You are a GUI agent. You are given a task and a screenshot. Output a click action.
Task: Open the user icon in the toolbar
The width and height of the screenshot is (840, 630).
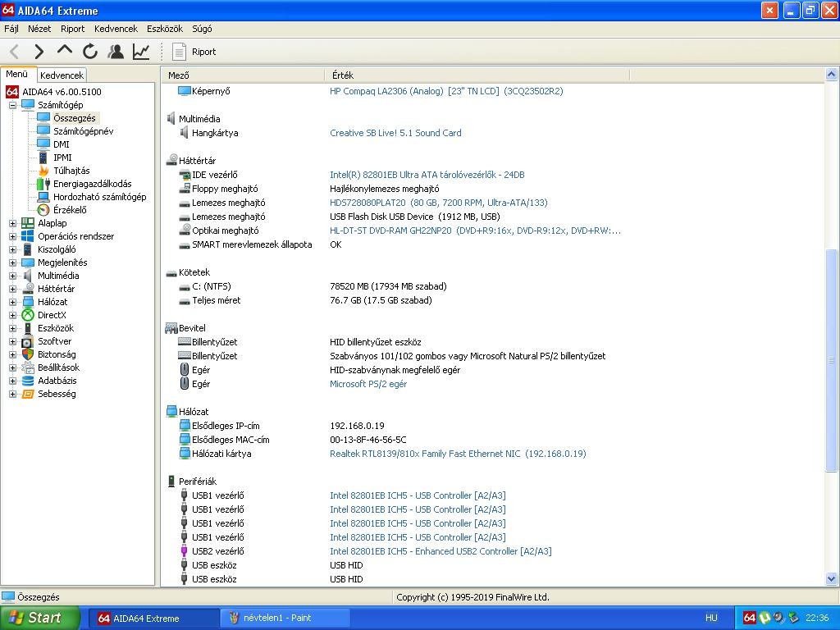click(x=115, y=52)
